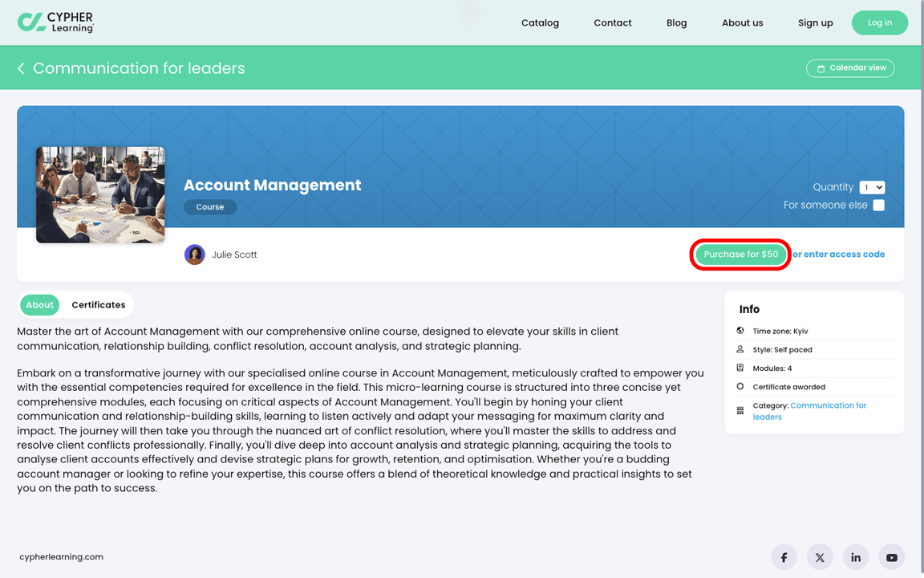
Task: Switch to the Certificates tab
Action: 99,305
